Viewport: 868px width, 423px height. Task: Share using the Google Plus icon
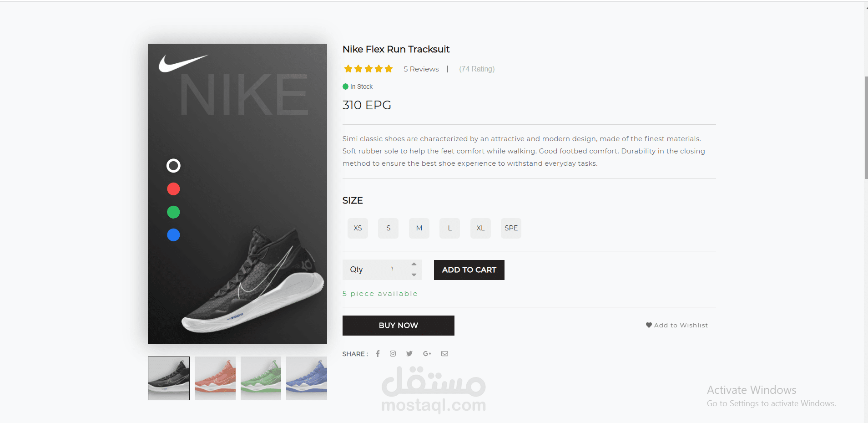[427, 354]
